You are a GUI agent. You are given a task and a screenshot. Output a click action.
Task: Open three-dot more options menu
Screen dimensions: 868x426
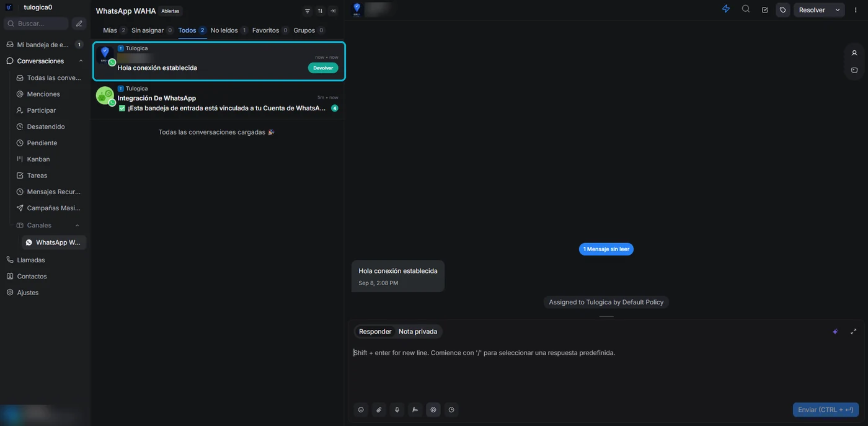(856, 10)
